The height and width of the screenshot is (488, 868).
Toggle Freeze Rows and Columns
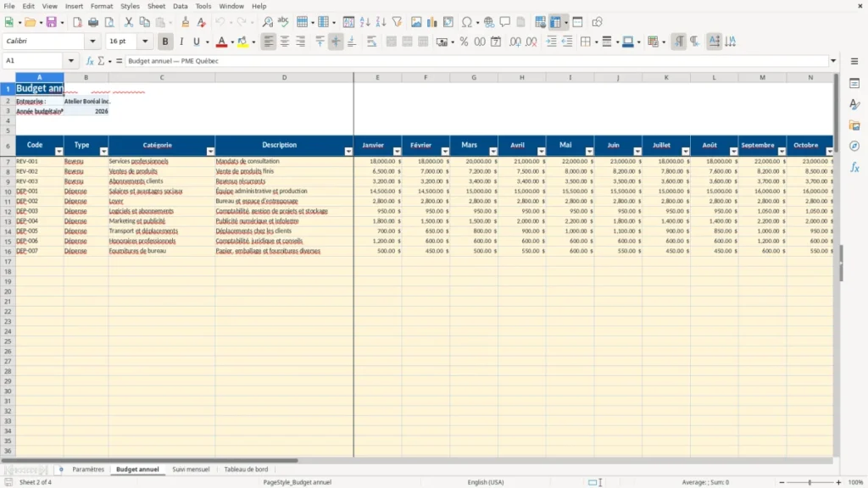[555, 22]
